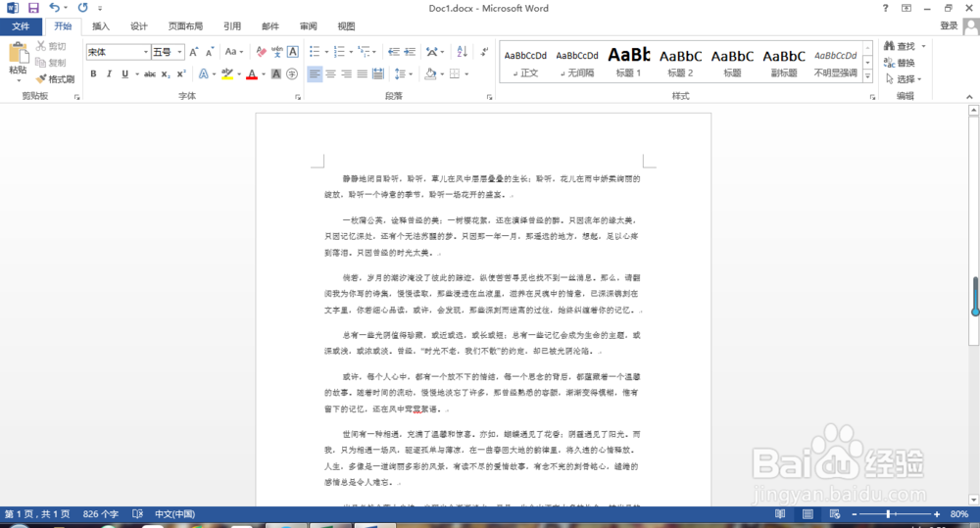The width and height of the screenshot is (980, 528).
Task: Click Replace (替换) in the editing group
Action: [900, 63]
